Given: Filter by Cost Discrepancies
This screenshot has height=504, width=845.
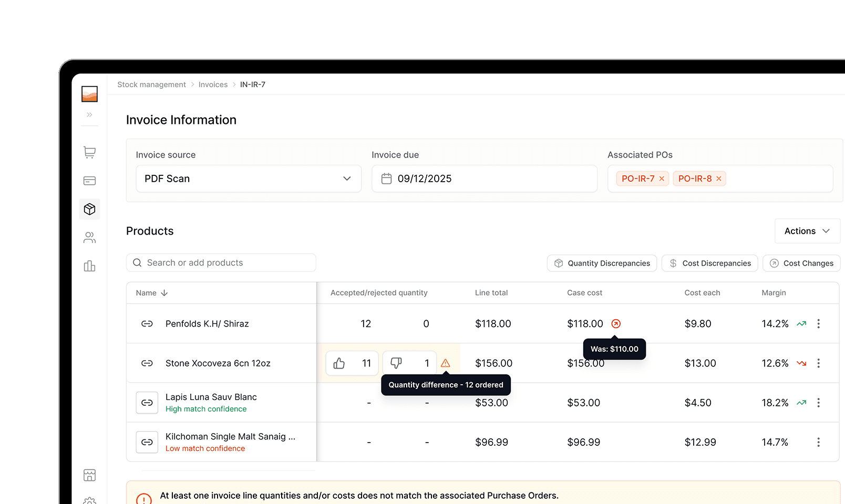Looking at the screenshot, I should (710, 263).
